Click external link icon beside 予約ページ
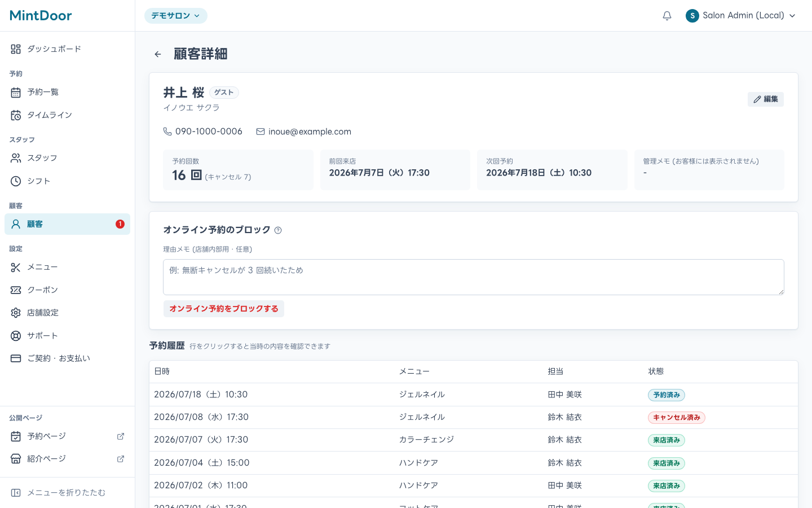Screen dimensions: 812x508 [120, 436]
